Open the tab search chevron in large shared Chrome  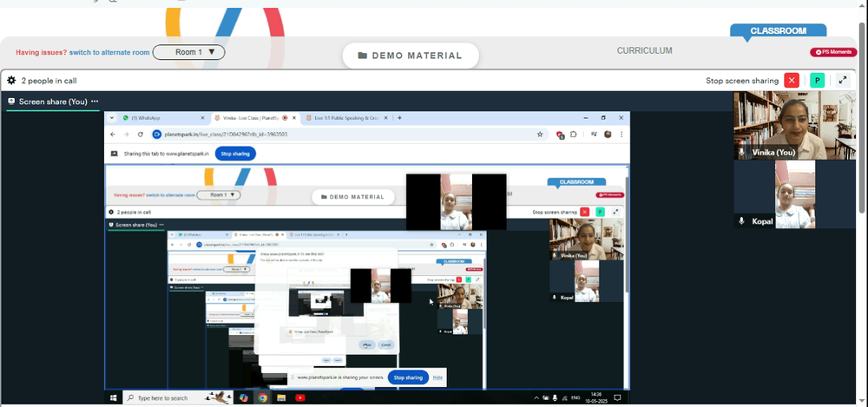click(112, 118)
